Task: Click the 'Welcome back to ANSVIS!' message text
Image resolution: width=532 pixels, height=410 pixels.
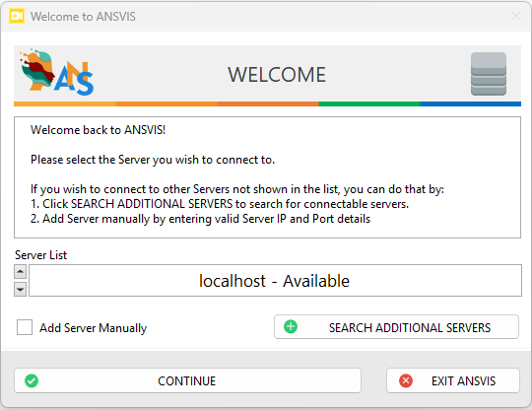Action: tap(99, 130)
